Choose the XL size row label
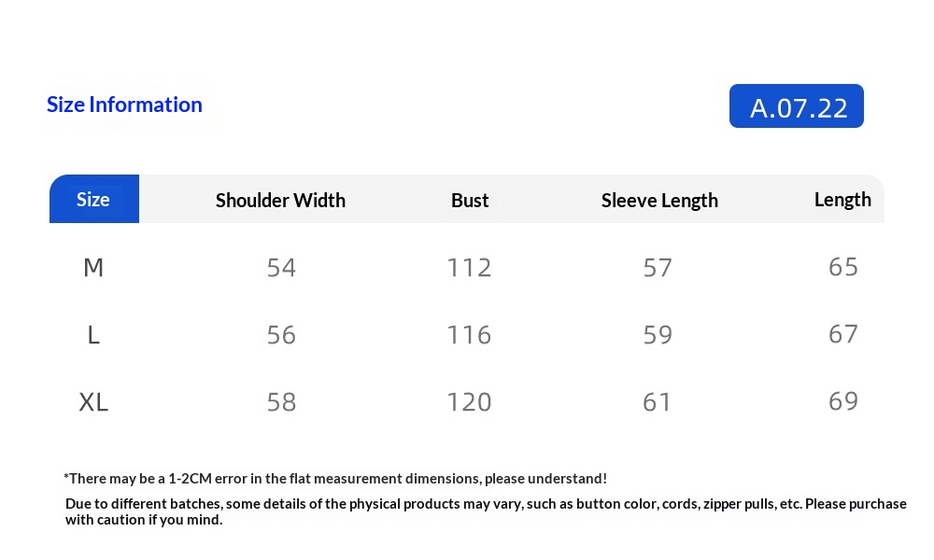This screenshot has width=934, height=560. (93, 402)
